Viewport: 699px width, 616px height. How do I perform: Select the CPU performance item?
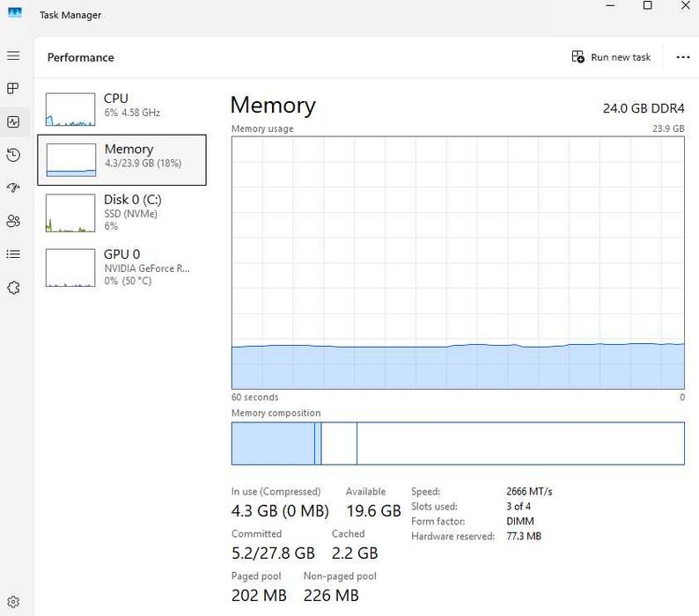pyautogui.click(x=121, y=109)
